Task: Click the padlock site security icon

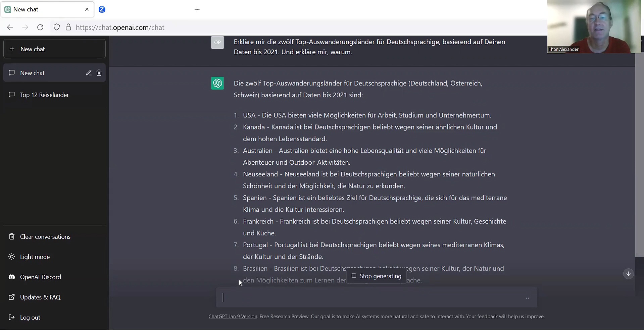Action: point(68,27)
